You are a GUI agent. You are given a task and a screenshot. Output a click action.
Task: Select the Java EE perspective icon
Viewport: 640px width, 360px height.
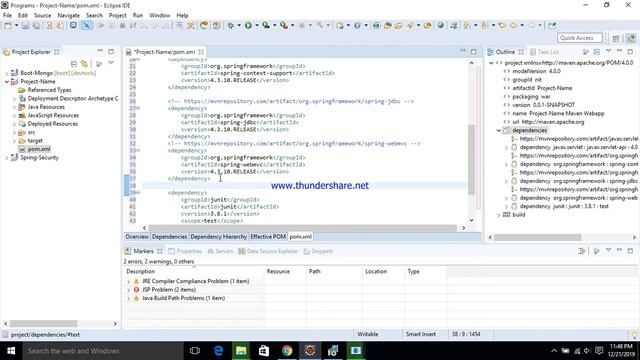coord(631,38)
